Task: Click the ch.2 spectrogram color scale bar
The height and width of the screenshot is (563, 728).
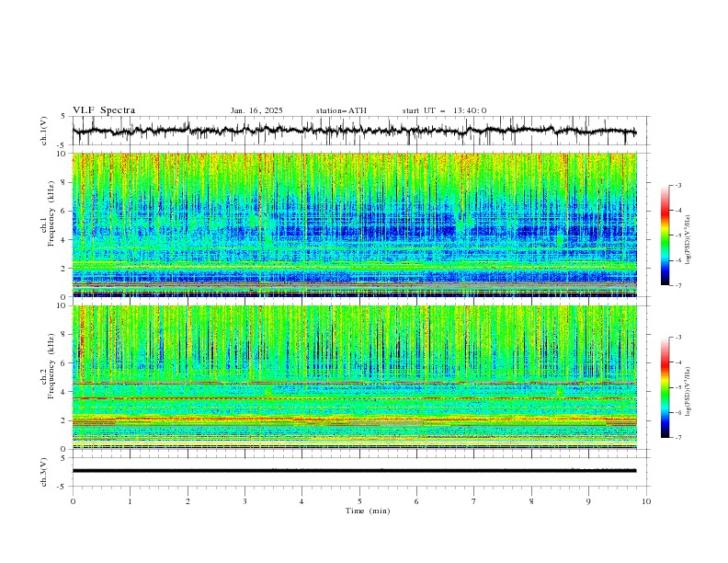Action: [x=665, y=387]
